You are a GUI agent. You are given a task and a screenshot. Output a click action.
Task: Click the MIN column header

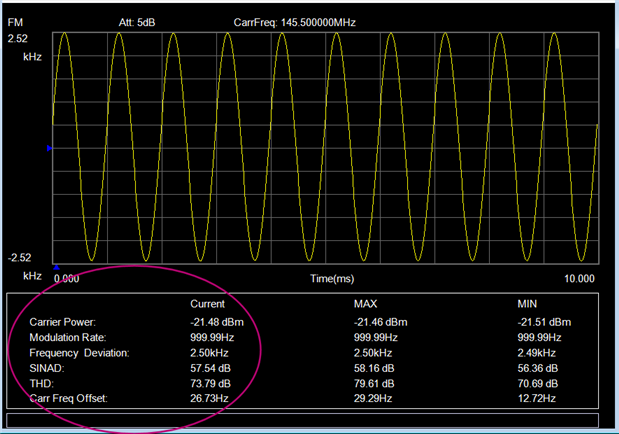coord(527,304)
